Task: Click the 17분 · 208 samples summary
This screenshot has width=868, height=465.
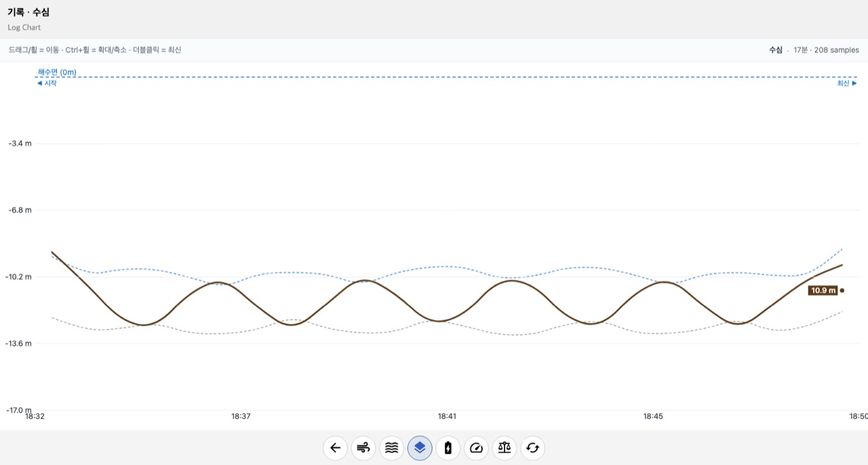Action: [x=826, y=50]
